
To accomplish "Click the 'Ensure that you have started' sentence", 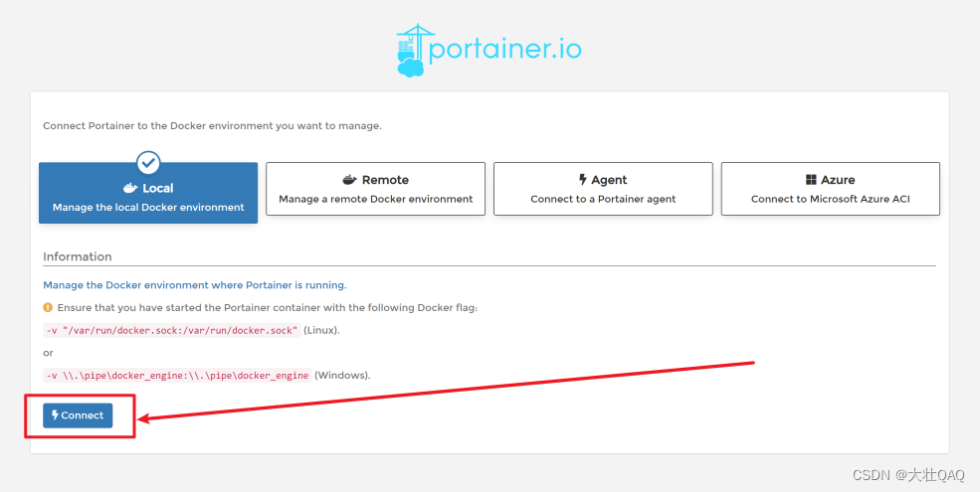I will [x=268, y=308].
